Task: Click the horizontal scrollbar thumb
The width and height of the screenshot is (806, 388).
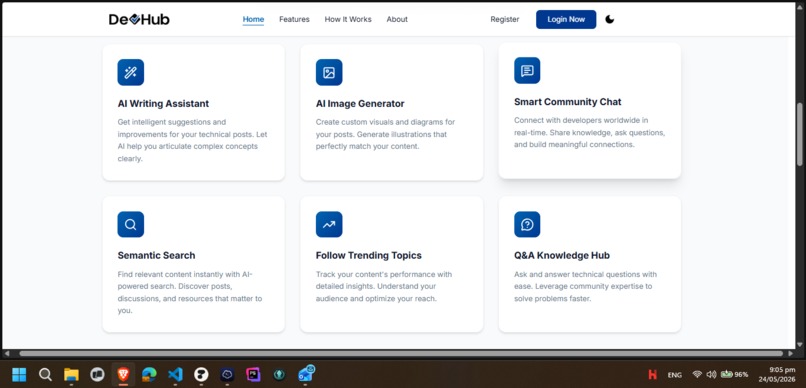Action: [x=401, y=354]
